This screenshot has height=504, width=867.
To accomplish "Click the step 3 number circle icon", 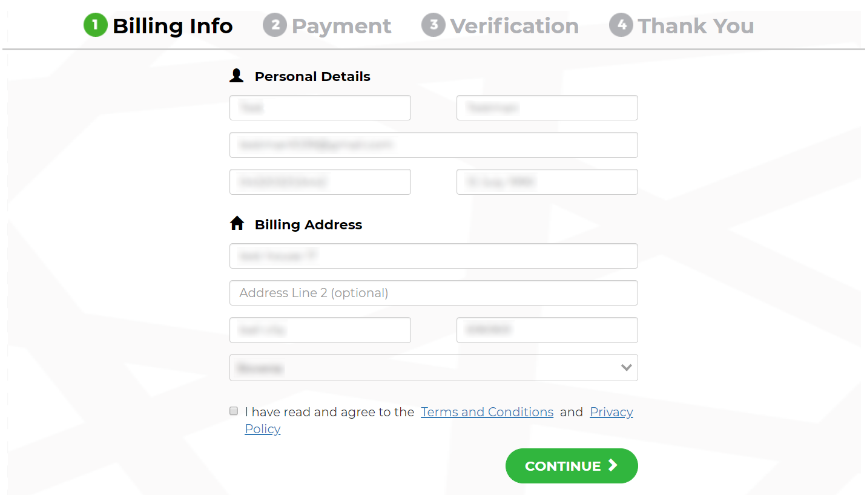I will click(x=434, y=25).
